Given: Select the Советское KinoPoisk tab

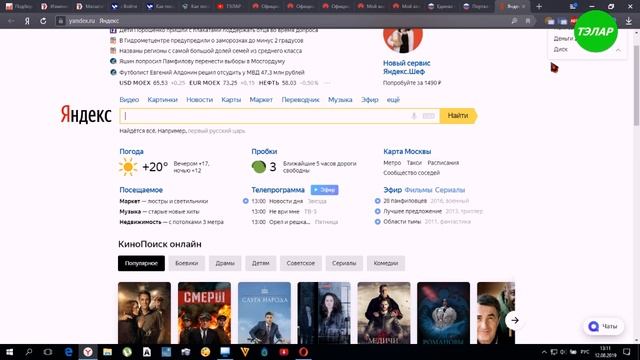Looking at the screenshot, I should click(x=300, y=263).
